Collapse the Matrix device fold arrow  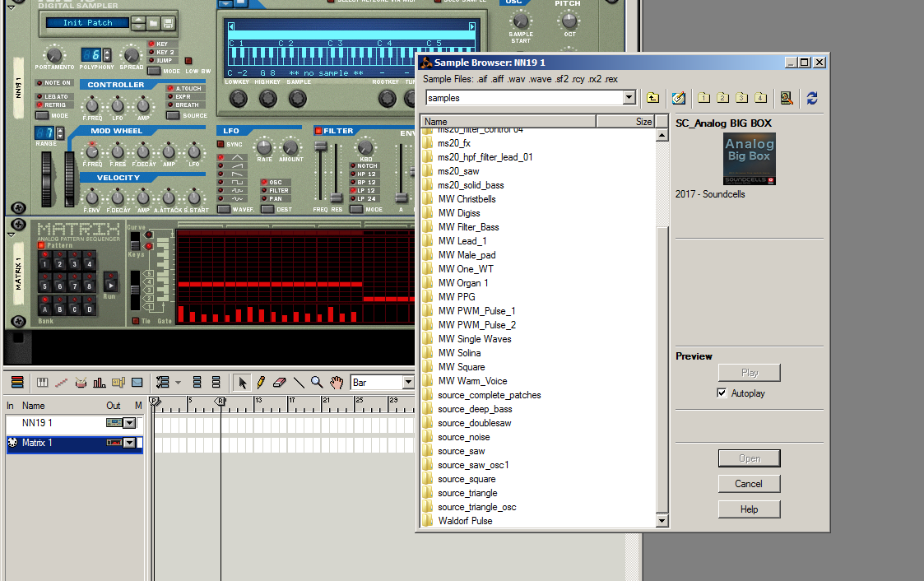coord(11,235)
